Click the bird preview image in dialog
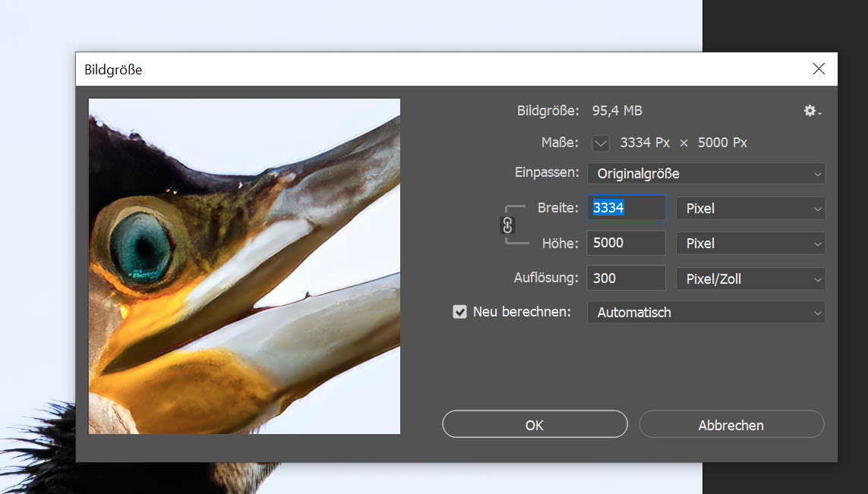Screen dimensions: 868x494 244,266
